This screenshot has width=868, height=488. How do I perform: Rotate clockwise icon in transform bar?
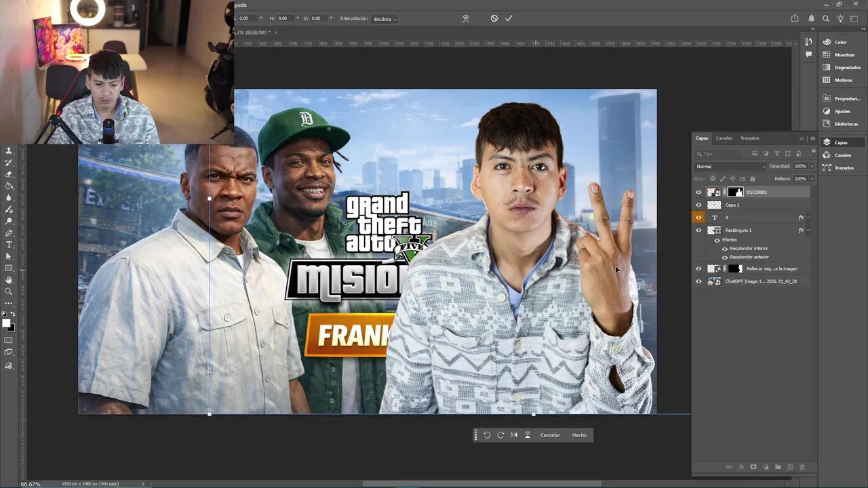[x=500, y=435]
